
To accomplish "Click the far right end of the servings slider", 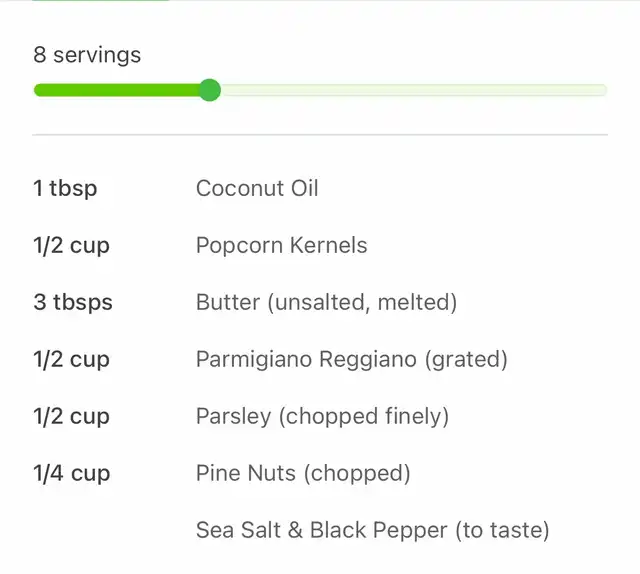I will pos(602,90).
